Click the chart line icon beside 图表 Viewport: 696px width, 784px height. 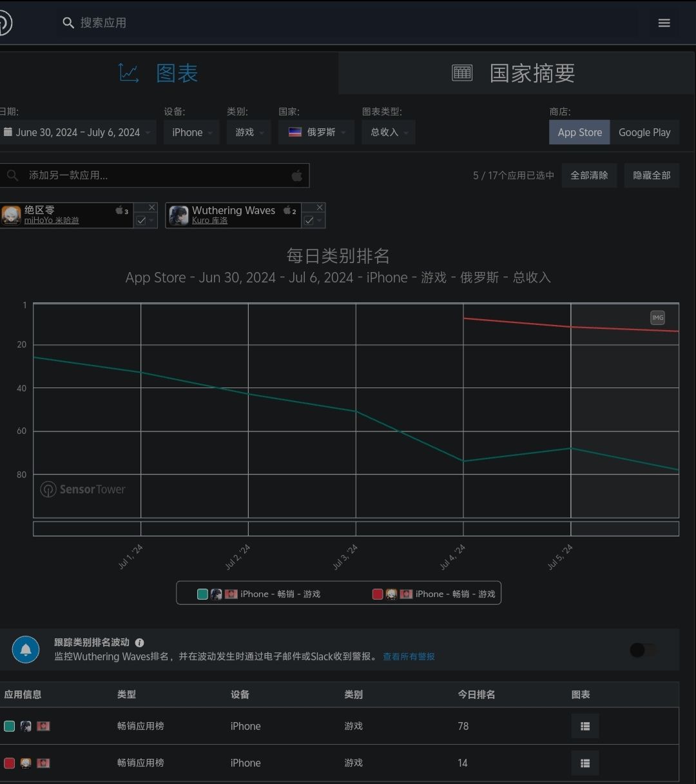(129, 73)
